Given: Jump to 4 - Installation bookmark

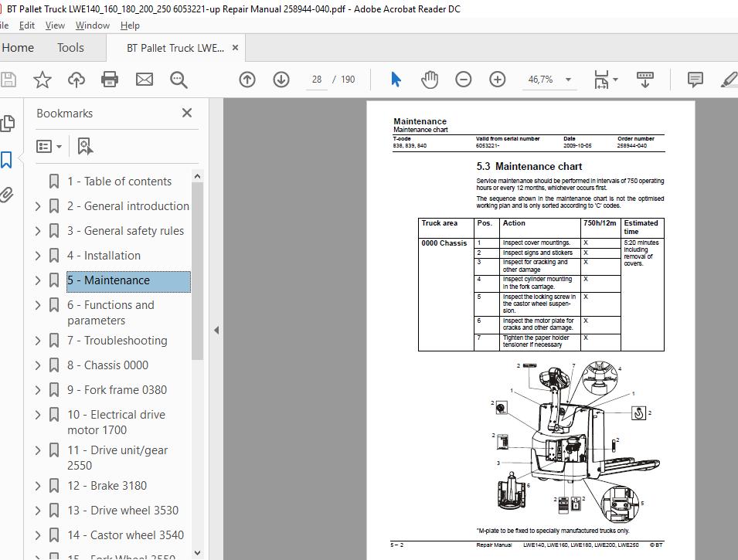Looking at the screenshot, I should pyautogui.click(x=104, y=256).
